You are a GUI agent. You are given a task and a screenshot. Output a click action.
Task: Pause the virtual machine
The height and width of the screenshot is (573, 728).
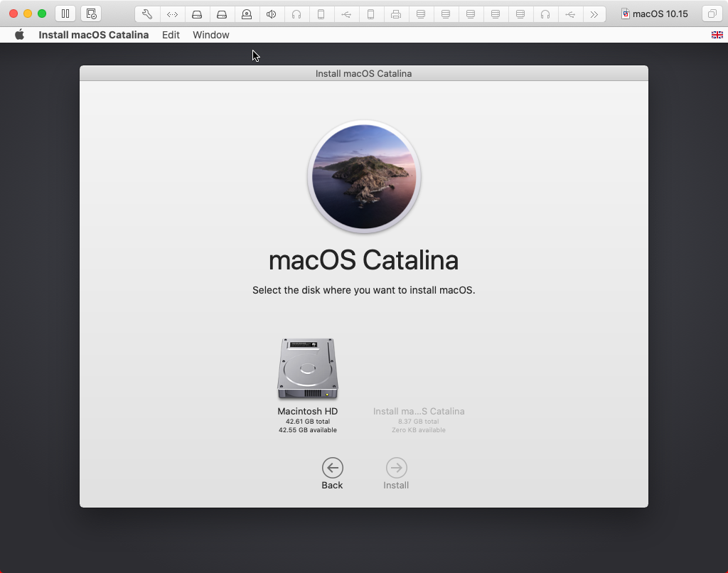click(65, 13)
